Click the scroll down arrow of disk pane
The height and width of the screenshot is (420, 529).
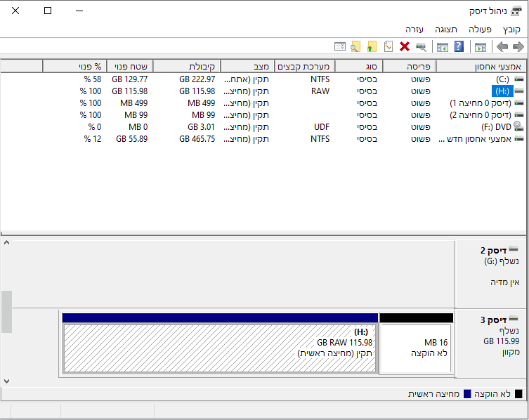(x=6, y=381)
